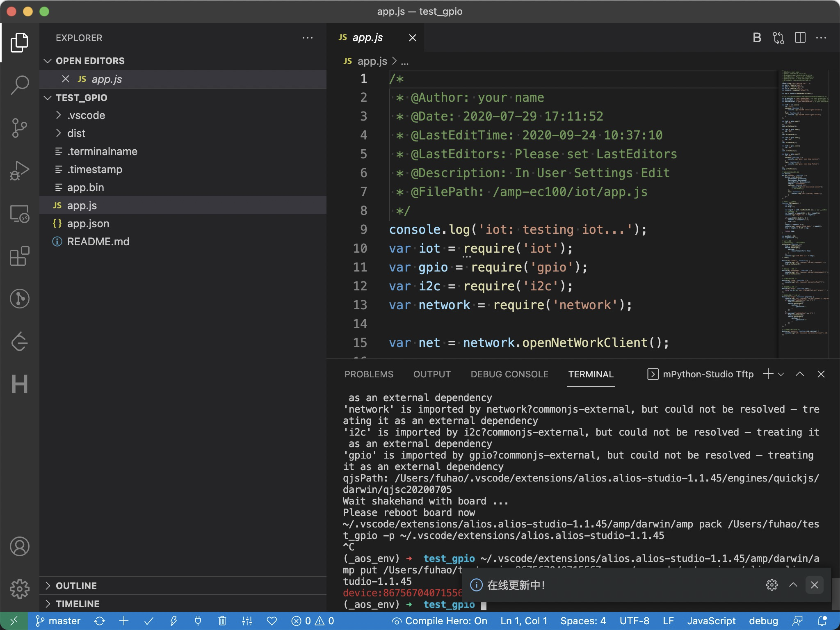Viewport: 840px width, 630px height.
Task: Open Explorer views and more actions menu
Action: click(x=307, y=38)
